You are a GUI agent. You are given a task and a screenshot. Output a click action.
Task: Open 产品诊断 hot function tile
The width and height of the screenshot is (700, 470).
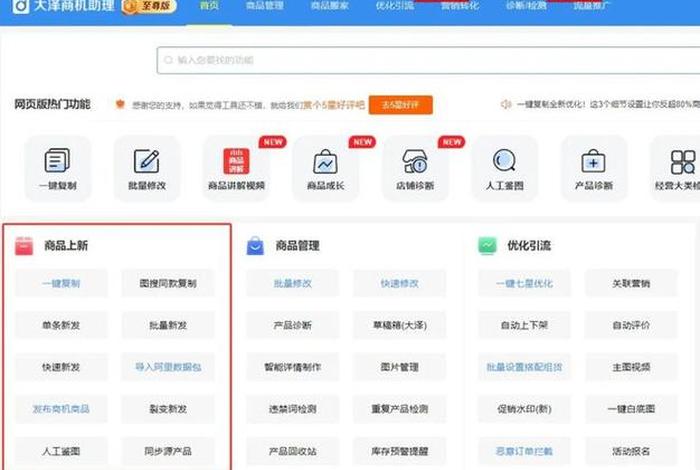tap(594, 168)
